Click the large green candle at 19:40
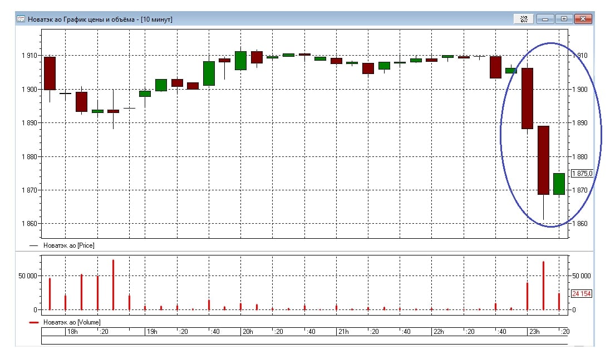The width and height of the screenshot is (615, 364). [209, 73]
